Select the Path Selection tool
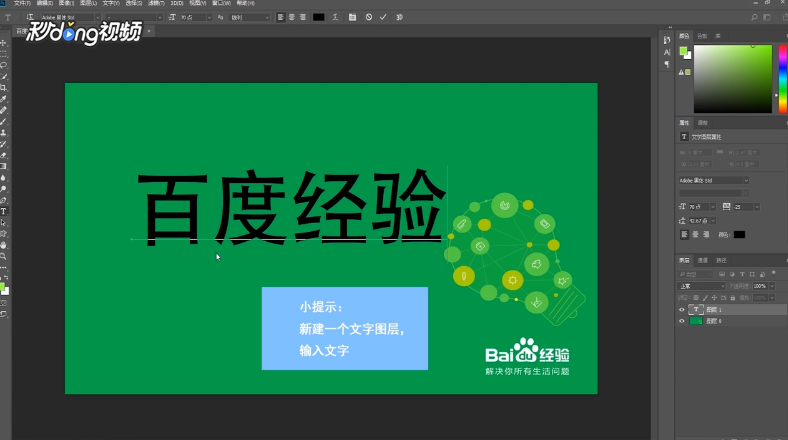The image size is (788, 440). [4, 223]
